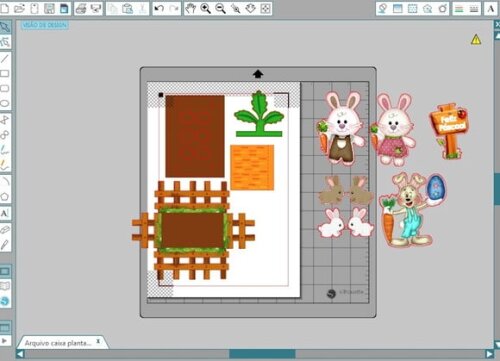Undo the last action

[159, 8]
